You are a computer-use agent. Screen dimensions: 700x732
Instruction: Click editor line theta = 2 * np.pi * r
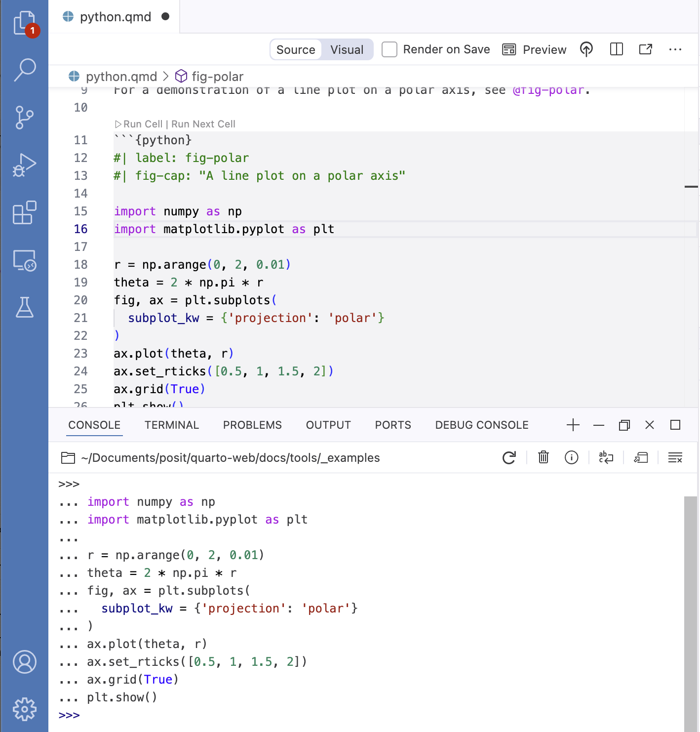tap(189, 283)
